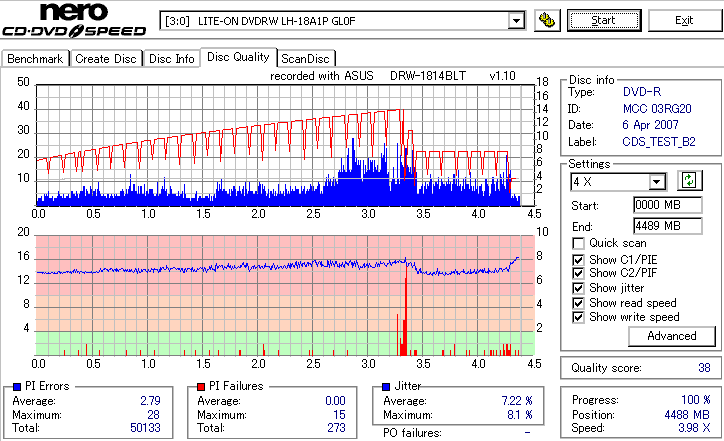Toggle Show read speed checkbox
The height and width of the screenshot is (441, 724).
pos(578,303)
